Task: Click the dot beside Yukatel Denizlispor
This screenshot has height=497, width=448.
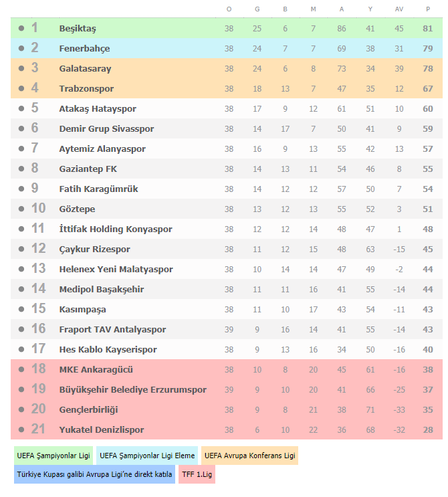Action: (x=21, y=430)
